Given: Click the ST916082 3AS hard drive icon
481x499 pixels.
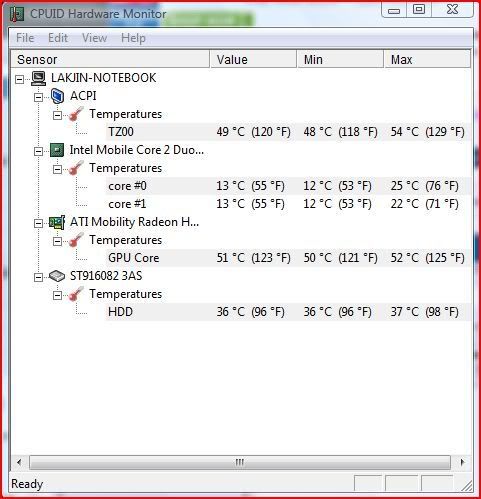Looking at the screenshot, I should point(57,276).
